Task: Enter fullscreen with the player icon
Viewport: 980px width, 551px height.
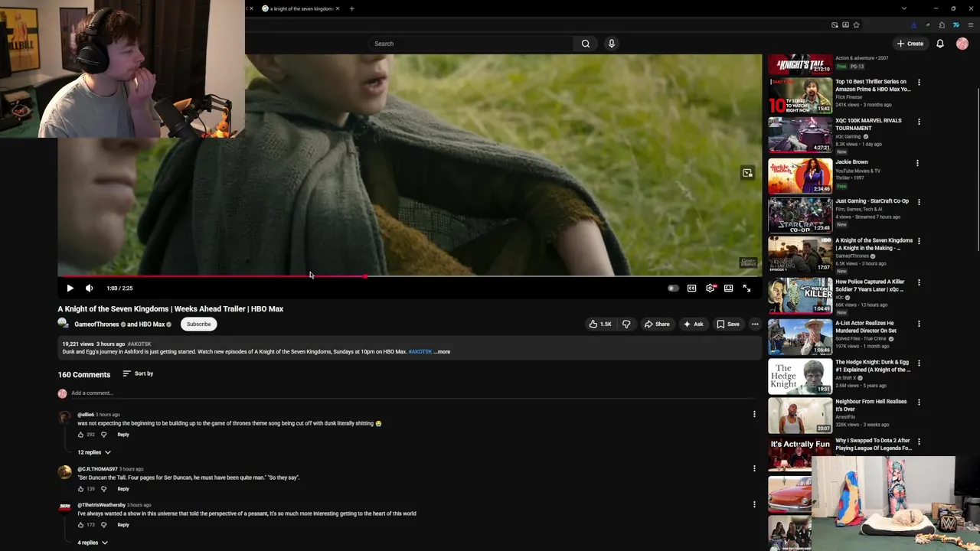Action: pos(746,289)
